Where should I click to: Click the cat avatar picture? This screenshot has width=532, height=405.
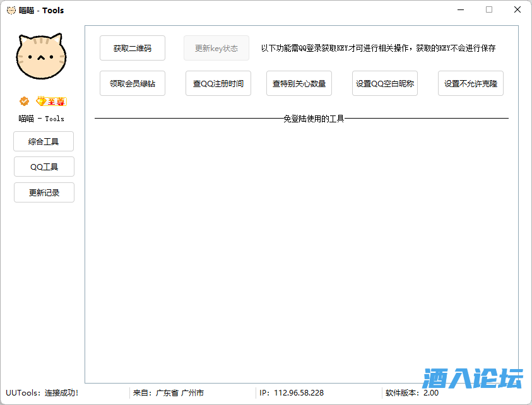pyautogui.click(x=42, y=57)
